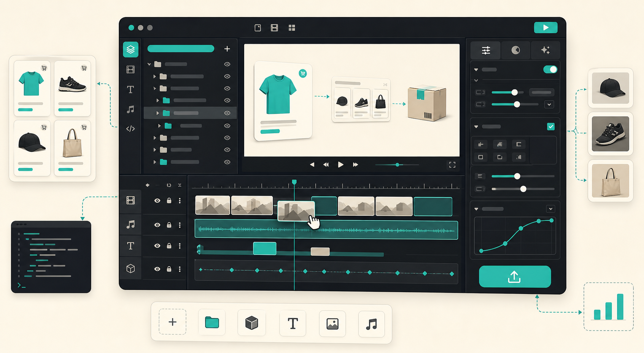This screenshot has width=644, height=353.
Task: Open the film clips panel in the sidebar
Action: point(130,70)
